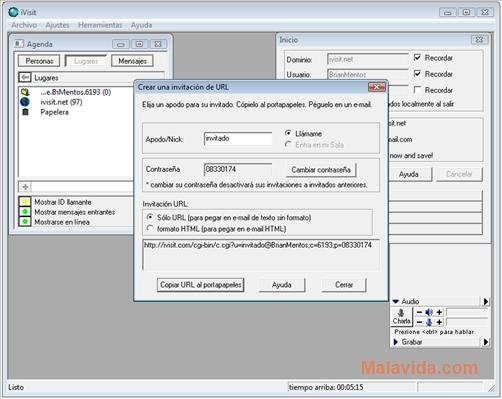Close the Crear una invitación de URL dialog
This screenshot has width=502, height=399.
(x=377, y=87)
